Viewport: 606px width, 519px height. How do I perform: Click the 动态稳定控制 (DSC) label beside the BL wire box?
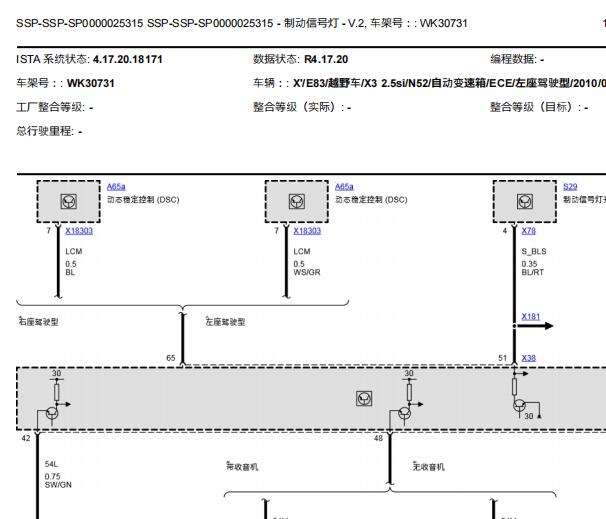click(143, 200)
